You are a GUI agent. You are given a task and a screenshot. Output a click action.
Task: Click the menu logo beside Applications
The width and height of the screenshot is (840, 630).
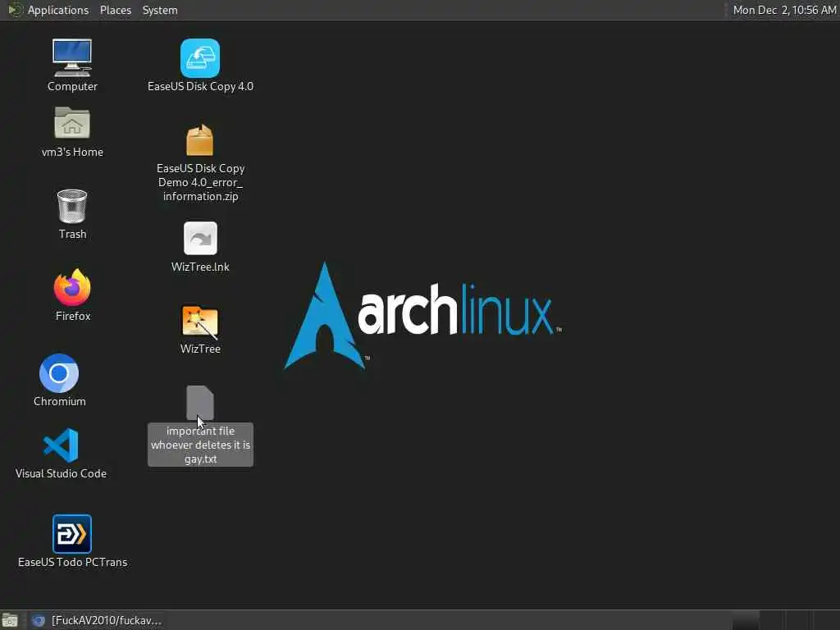[x=15, y=10]
